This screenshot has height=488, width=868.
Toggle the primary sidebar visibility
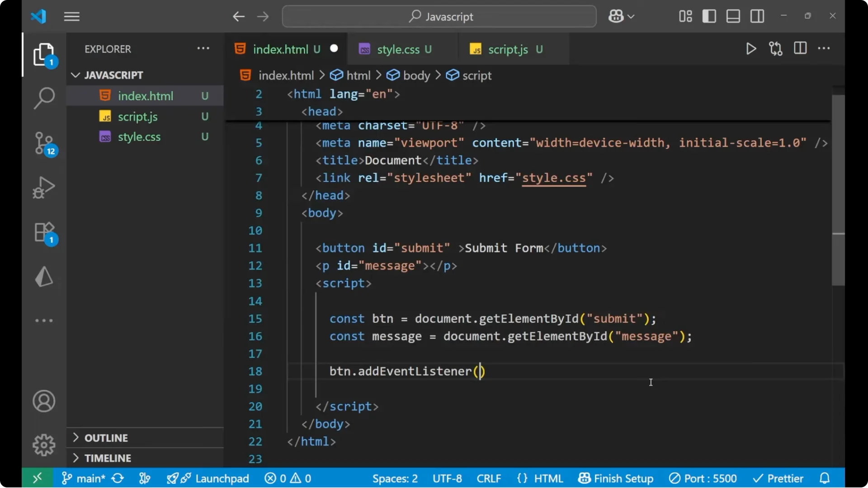[709, 16]
